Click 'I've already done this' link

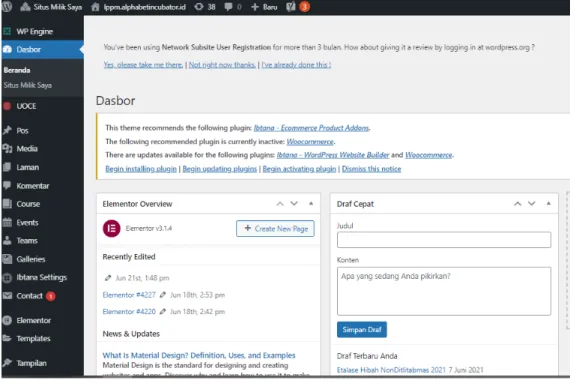pyautogui.click(x=296, y=65)
